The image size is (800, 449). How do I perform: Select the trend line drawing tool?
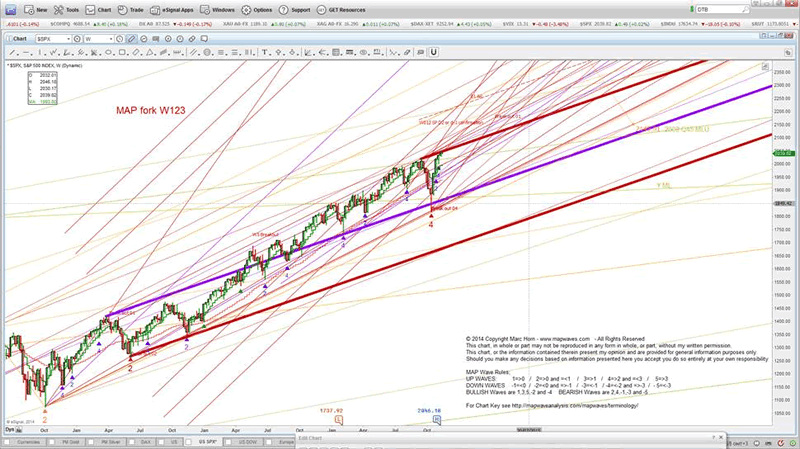(12, 52)
